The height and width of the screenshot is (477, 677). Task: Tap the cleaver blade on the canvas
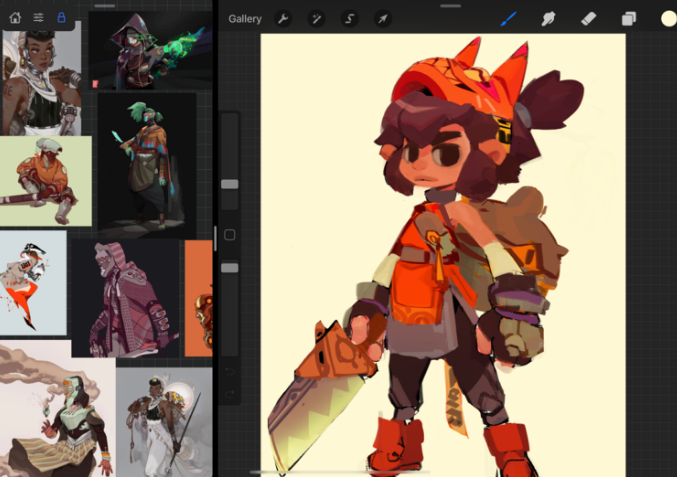315,421
